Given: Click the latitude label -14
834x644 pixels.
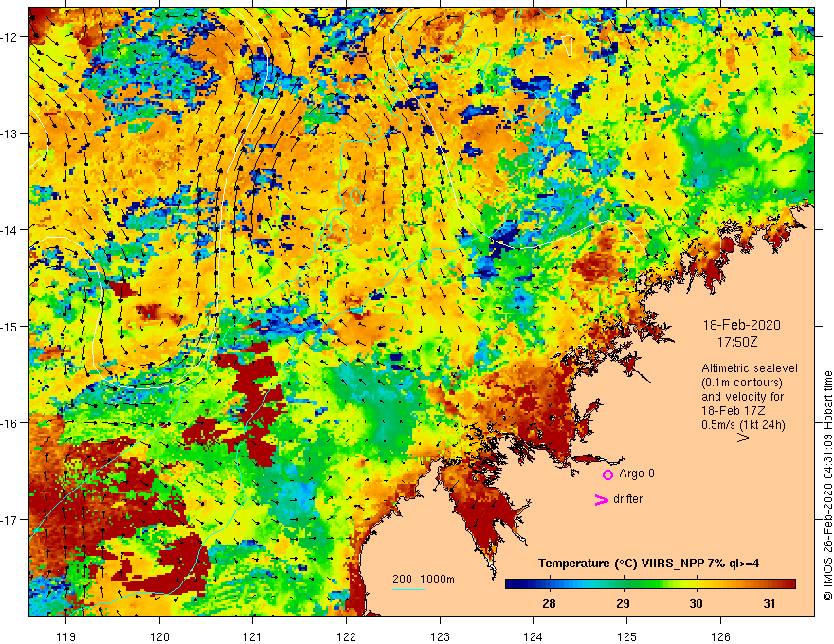Looking at the screenshot, I should click(x=10, y=229).
